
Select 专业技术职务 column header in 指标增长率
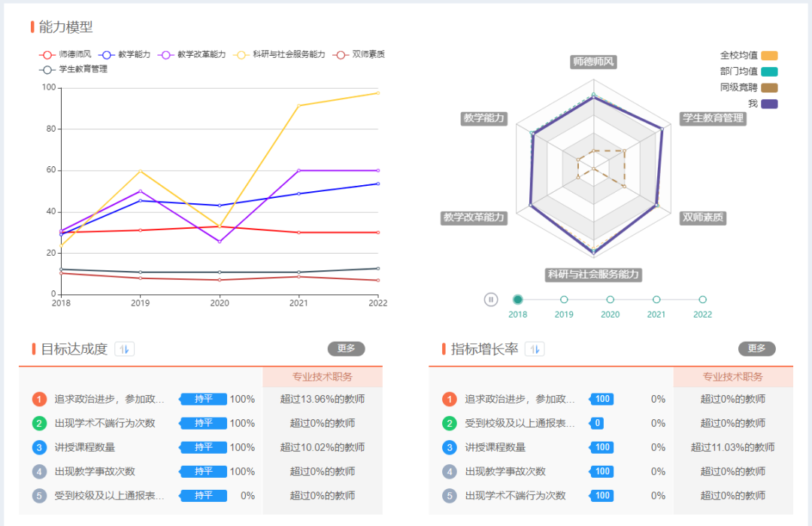pyautogui.click(x=733, y=377)
